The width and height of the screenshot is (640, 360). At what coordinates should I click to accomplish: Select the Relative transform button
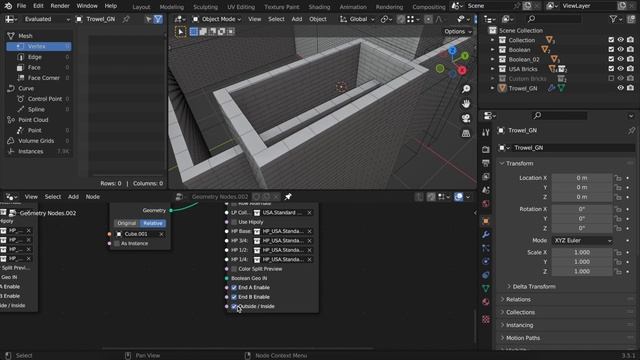click(x=153, y=223)
